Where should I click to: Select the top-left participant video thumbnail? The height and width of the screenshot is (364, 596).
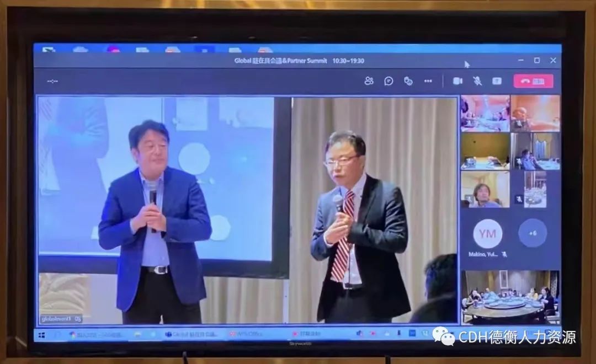485,113
